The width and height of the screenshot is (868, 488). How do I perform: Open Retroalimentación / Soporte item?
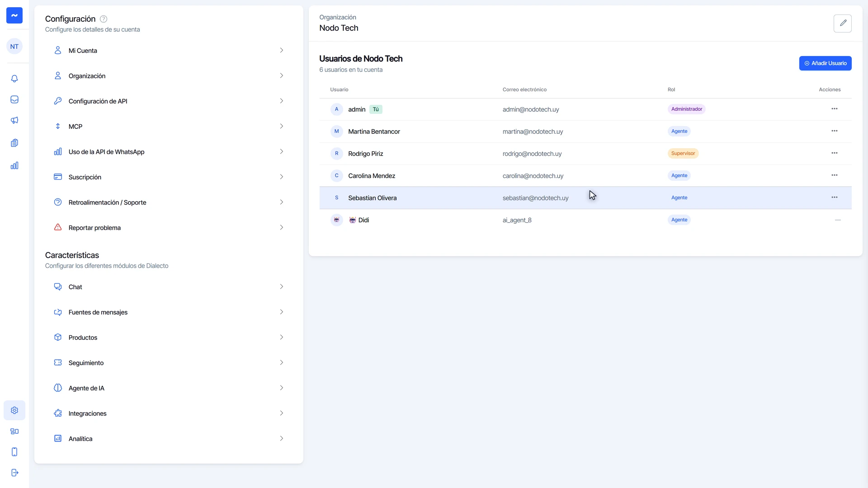point(169,202)
